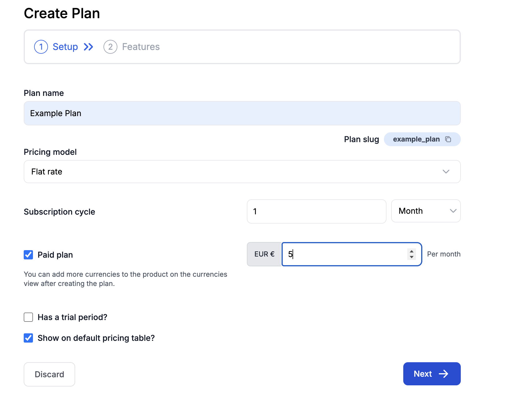
Task: Enable the Has a trial period checkbox
Action: pos(28,317)
